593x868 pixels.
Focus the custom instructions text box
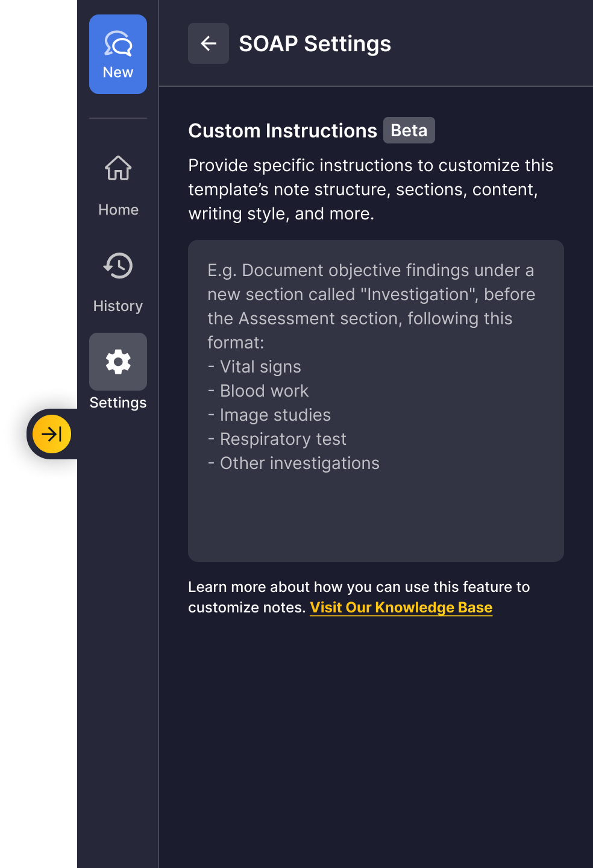click(376, 512)
